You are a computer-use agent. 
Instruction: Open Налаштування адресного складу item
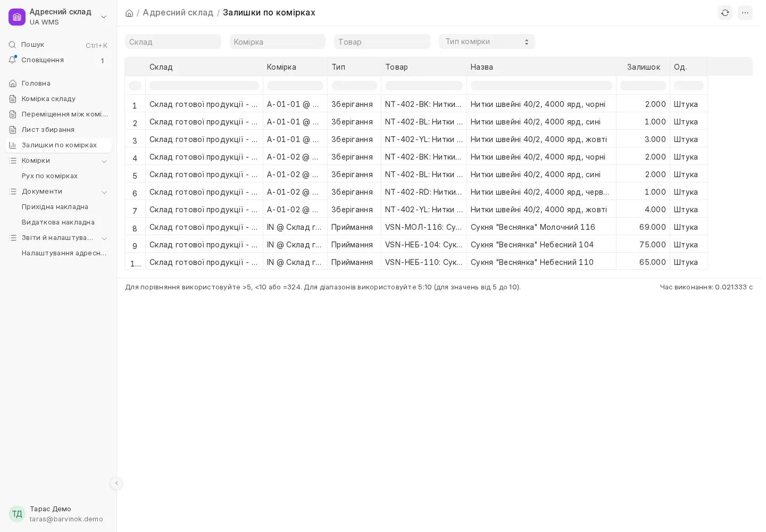pyautogui.click(x=58, y=253)
